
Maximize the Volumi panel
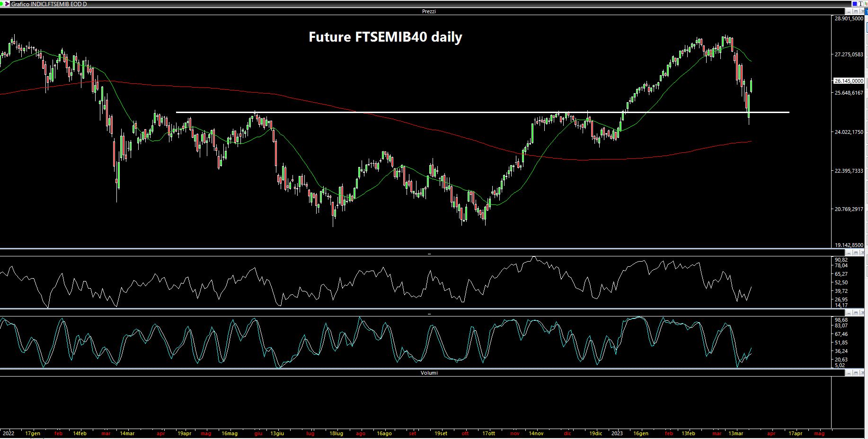click(x=856, y=373)
